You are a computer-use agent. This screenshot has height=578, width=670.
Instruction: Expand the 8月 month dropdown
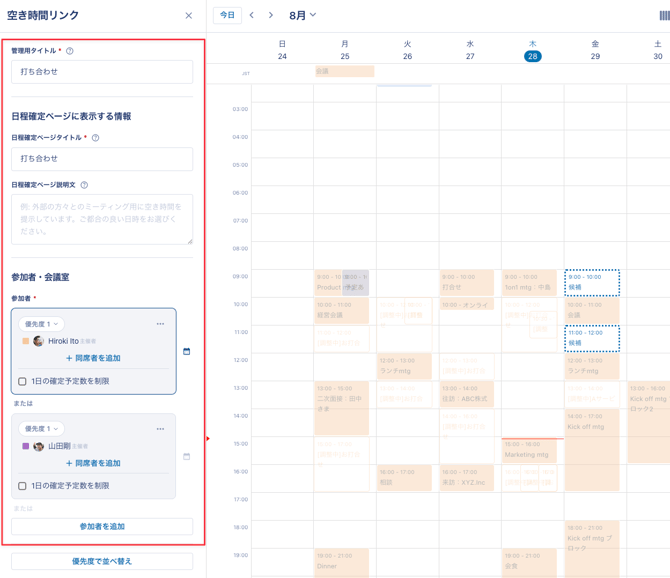(x=302, y=16)
